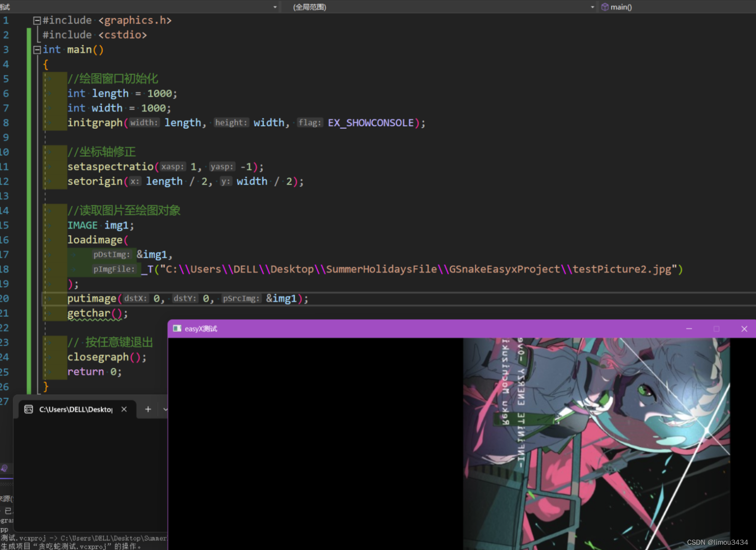Click the purple icon at lower left panel
Image resolution: width=756 pixels, height=550 pixels.
click(x=4, y=468)
